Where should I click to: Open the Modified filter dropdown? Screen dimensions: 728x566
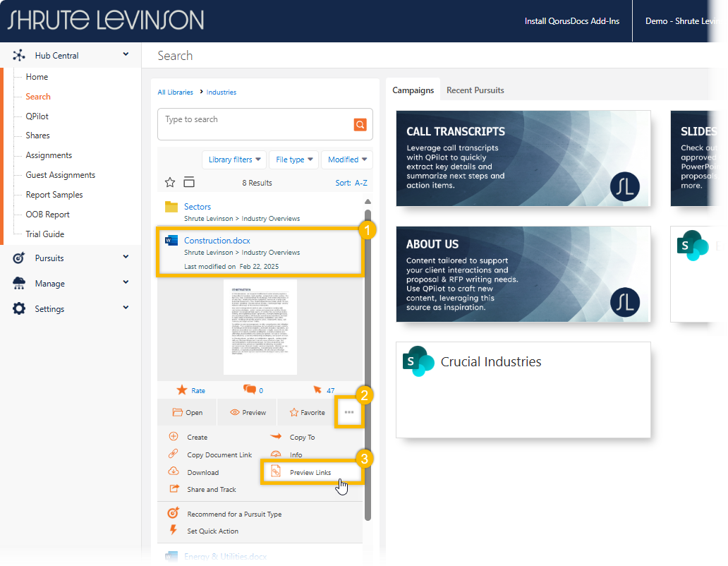click(346, 159)
